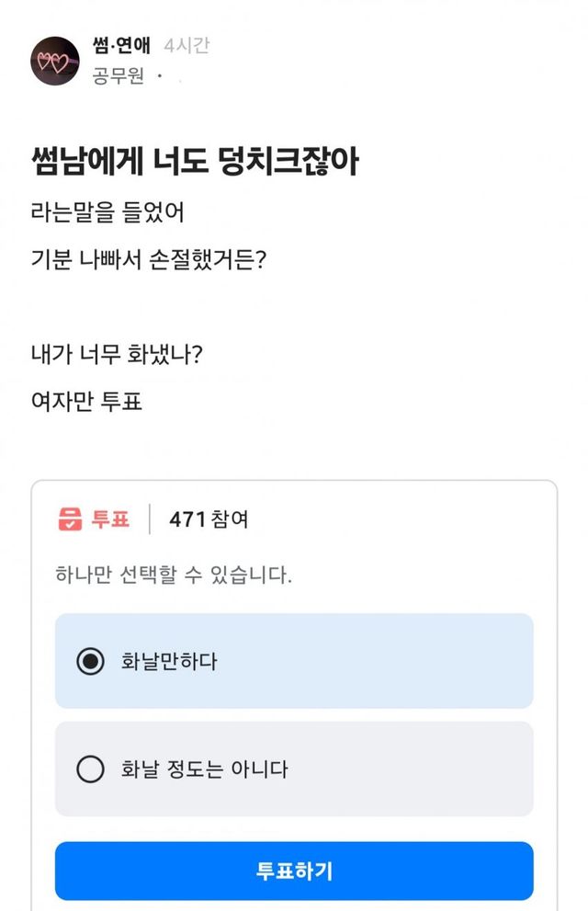
Task: Click the line '라는말을 들었어'
Action: (107, 214)
